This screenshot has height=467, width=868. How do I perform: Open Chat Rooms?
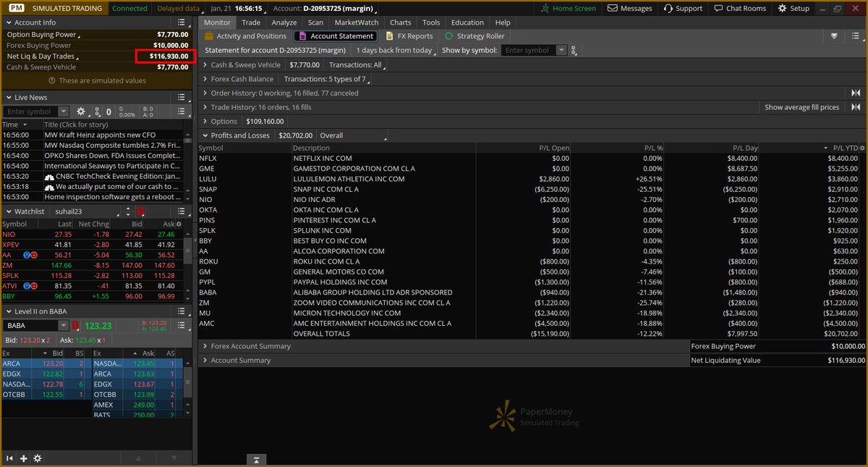pos(739,9)
